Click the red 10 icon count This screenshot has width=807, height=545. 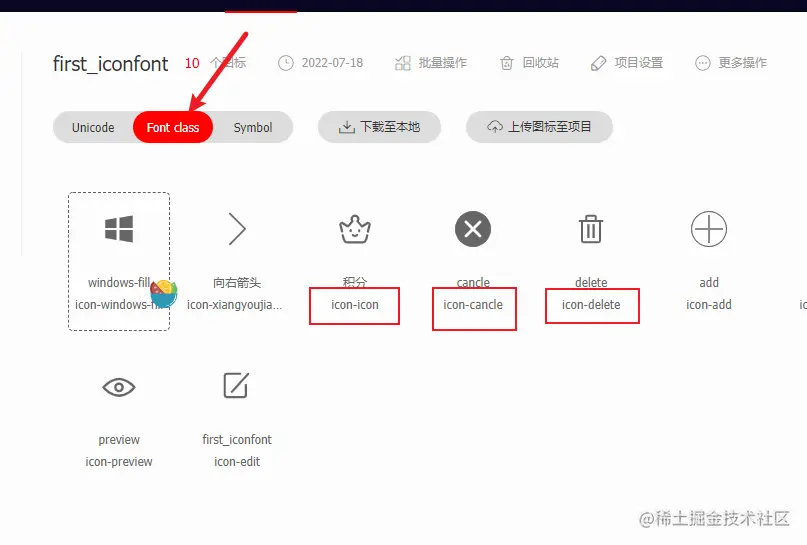click(x=192, y=63)
